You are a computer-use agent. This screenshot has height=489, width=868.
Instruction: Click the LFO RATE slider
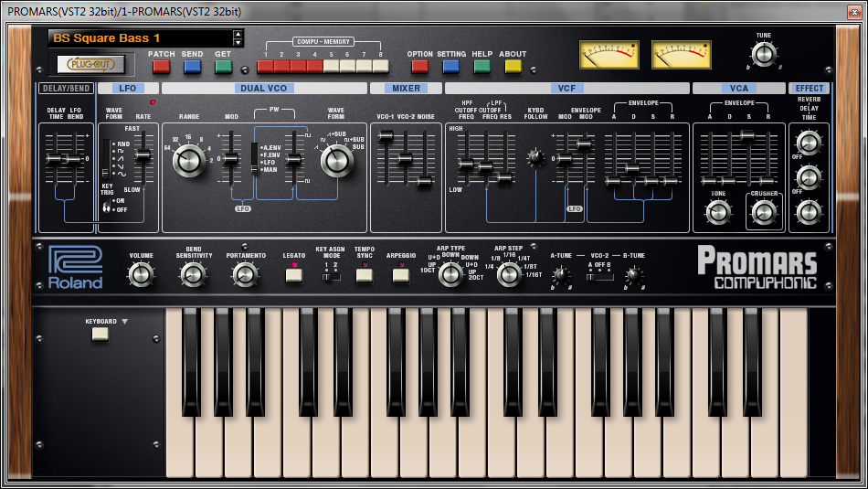[143, 155]
